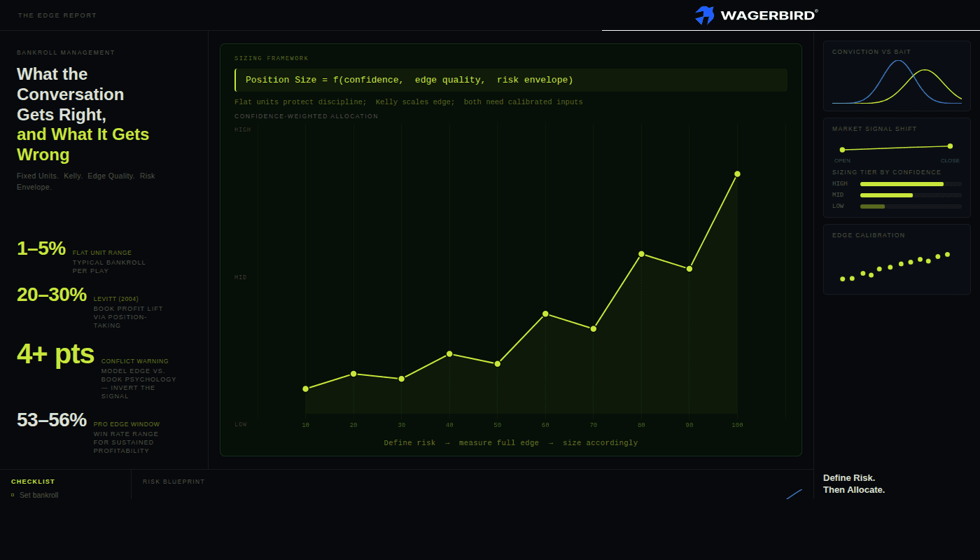The width and height of the screenshot is (980, 560).
Task: Click the CONFLICT WARNING label
Action: 135,361
